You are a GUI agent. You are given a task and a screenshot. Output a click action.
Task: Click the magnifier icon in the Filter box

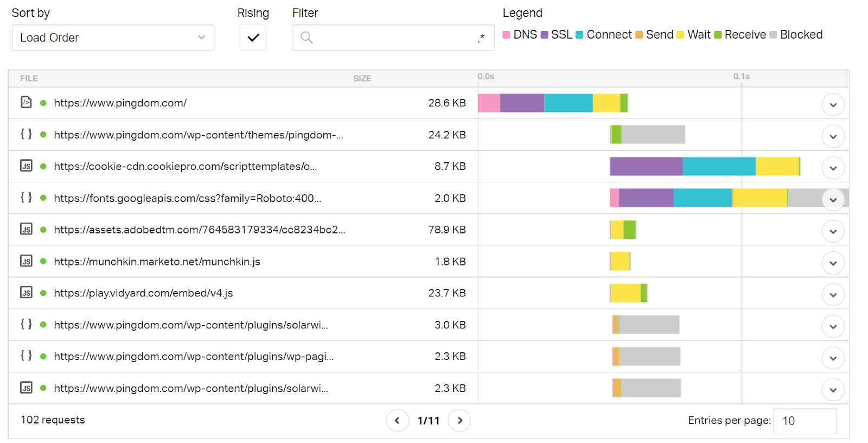tap(307, 37)
